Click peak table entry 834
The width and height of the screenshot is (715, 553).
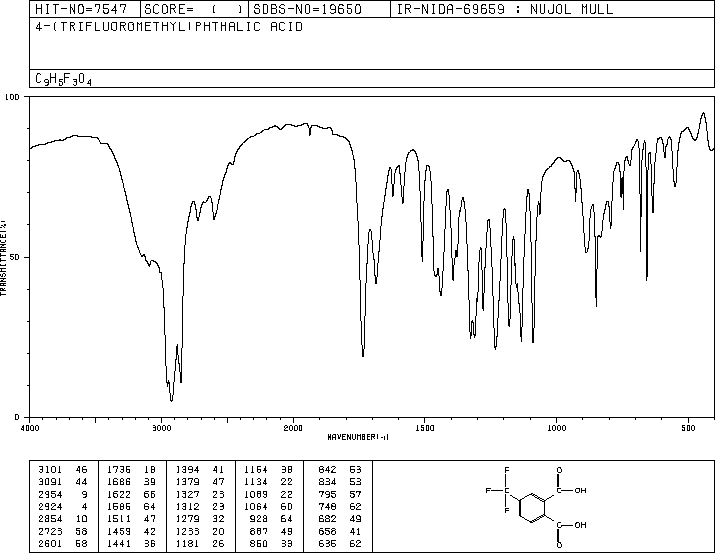pyautogui.click(x=328, y=481)
